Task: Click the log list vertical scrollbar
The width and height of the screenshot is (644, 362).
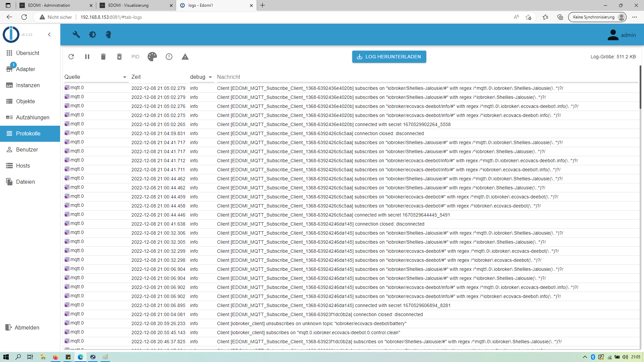Action: tap(640, 87)
